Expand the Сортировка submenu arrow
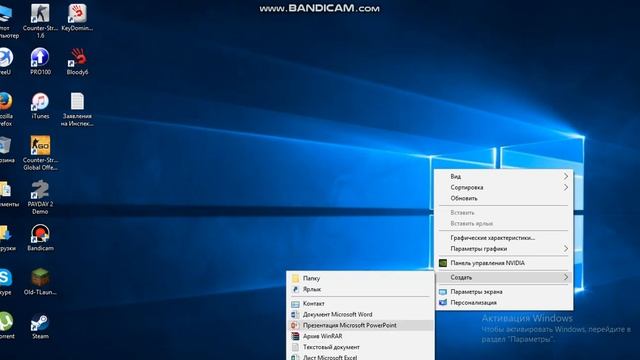640x360 pixels. click(566, 187)
